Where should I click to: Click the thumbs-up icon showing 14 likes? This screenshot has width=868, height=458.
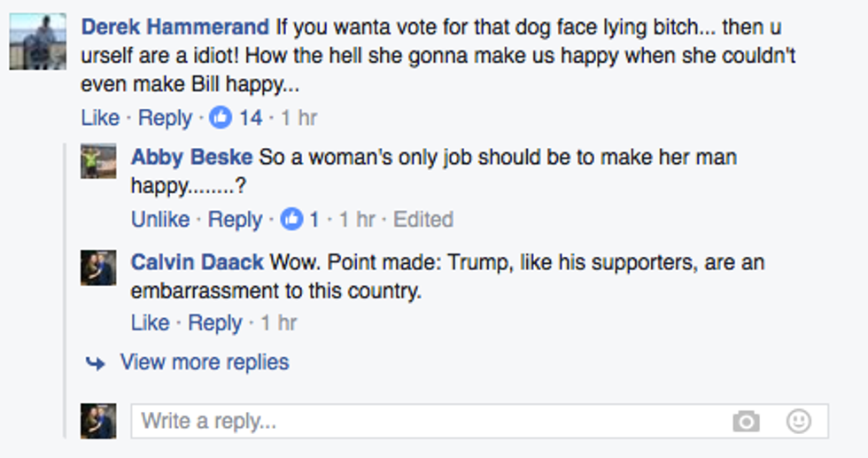pyautogui.click(x=221, y=117)
